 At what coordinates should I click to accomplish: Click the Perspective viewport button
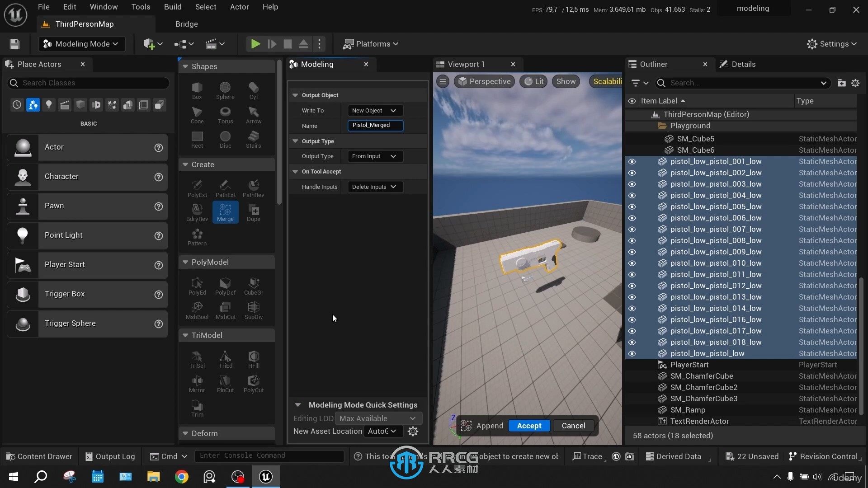(x=484, y=81)
